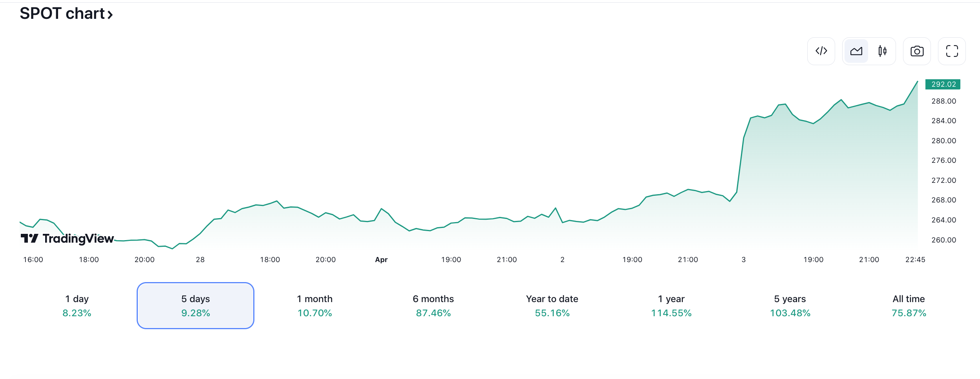980x379 pixels.
Task: Click the chevron beside SPOT chart
Action: tap(110, 15)
